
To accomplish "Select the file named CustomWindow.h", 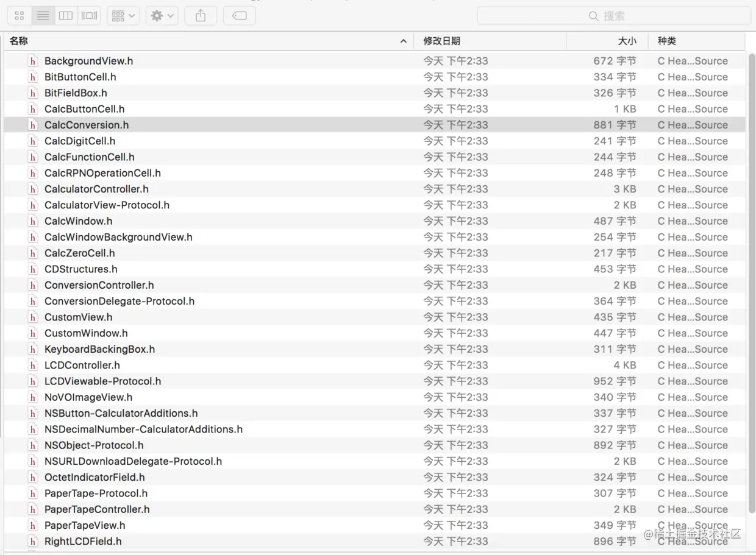I will [x=86, y=333].
